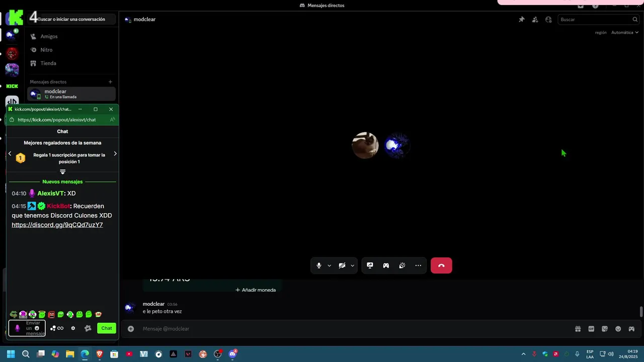Open the región Automática dropdown

624,33
